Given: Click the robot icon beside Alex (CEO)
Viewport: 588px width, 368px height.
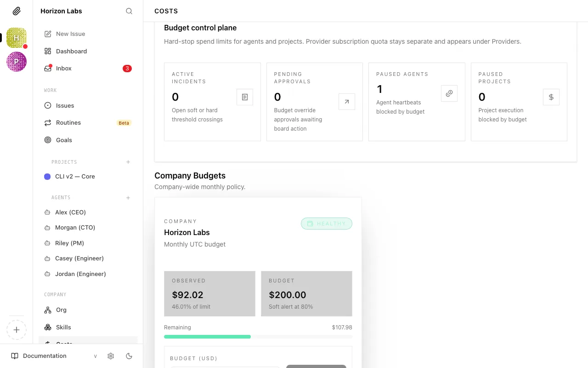Looking at the screenshot, I should coord(47,213).
